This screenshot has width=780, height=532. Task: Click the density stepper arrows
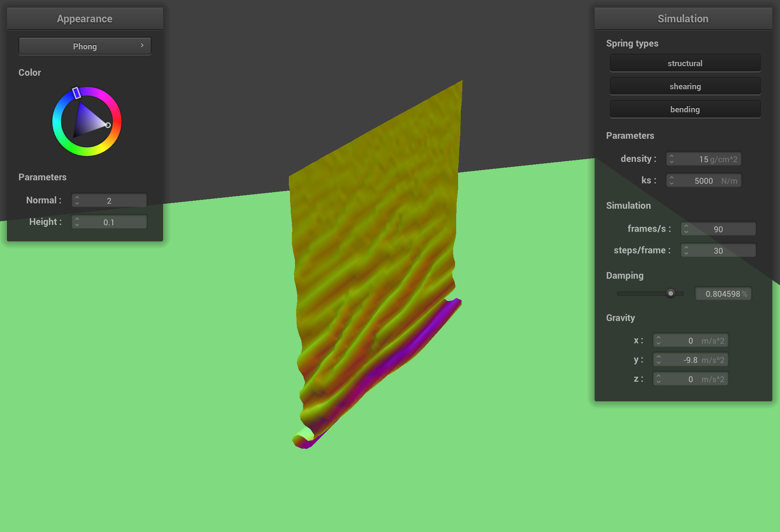tap(672, 159)
